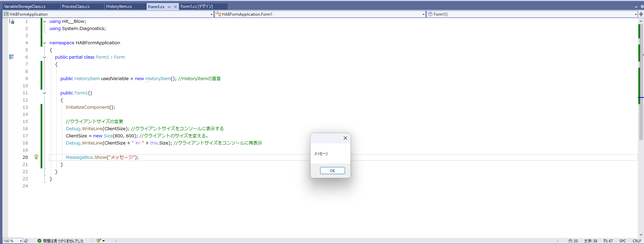Click the inheritance margin icon on line 6
Viewport: 644px width, 244px height.
coord(11,57)
